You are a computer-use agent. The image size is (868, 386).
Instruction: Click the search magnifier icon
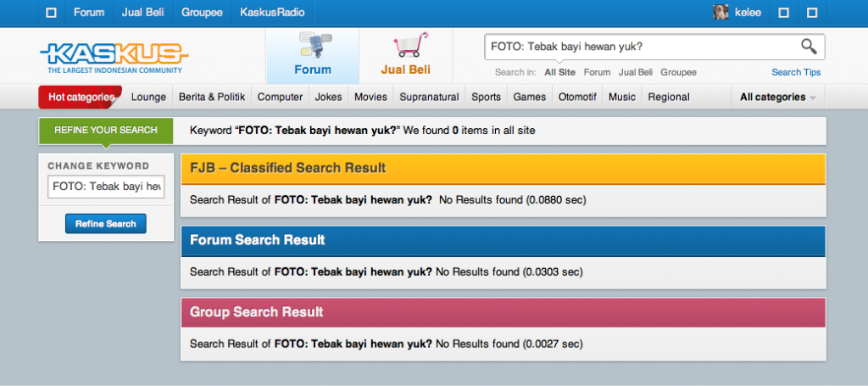809,47
